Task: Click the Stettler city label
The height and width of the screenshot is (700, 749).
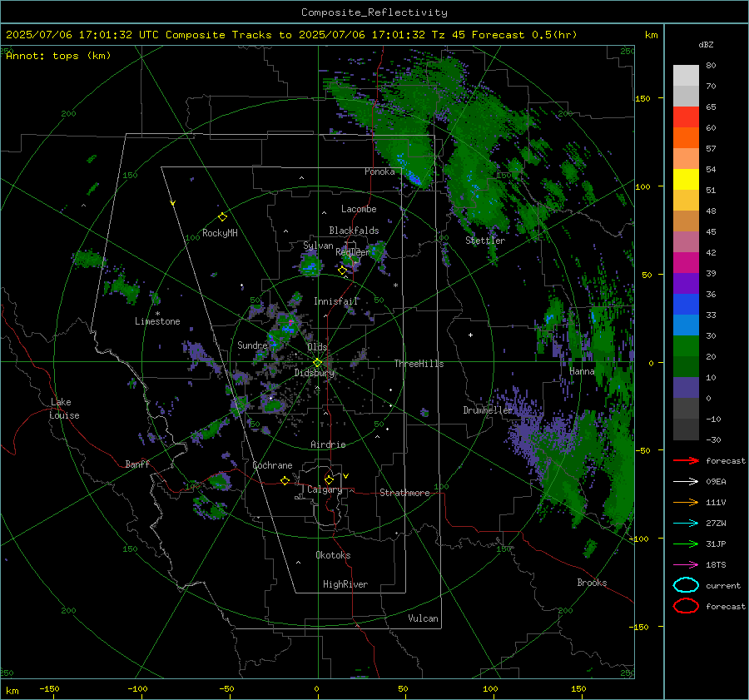Action: click(x=485, y=241)
